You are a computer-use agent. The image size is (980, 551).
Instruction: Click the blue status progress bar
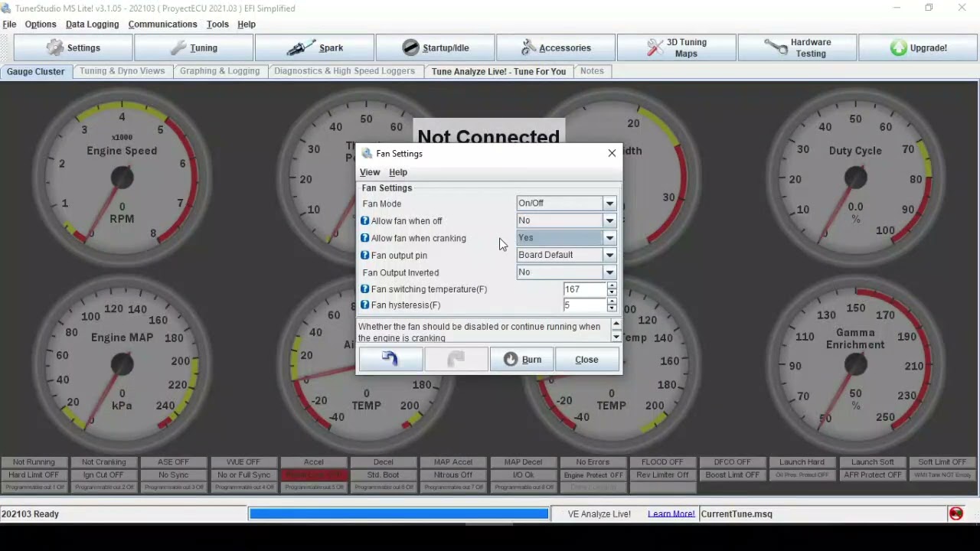(399, 514)
